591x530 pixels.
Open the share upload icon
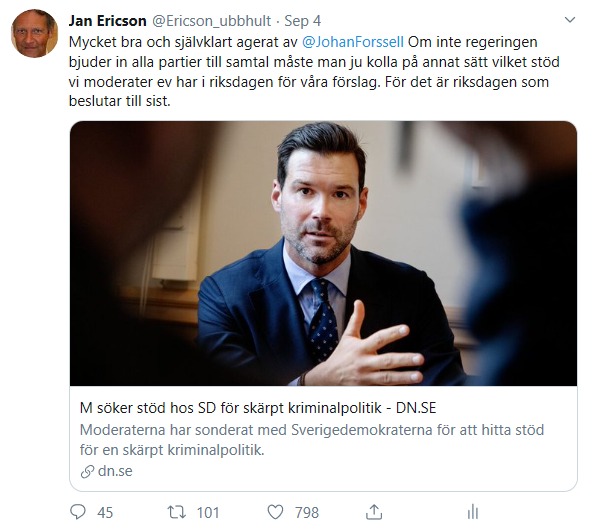coord(374,512)
